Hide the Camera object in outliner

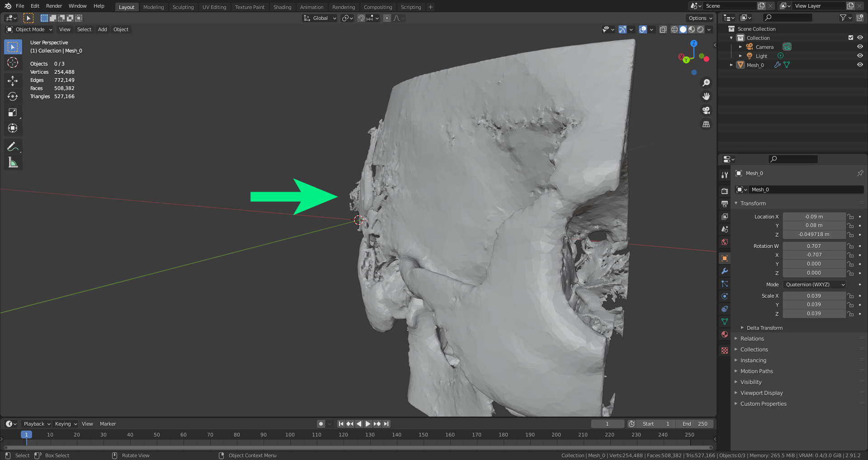coord(860,47)
